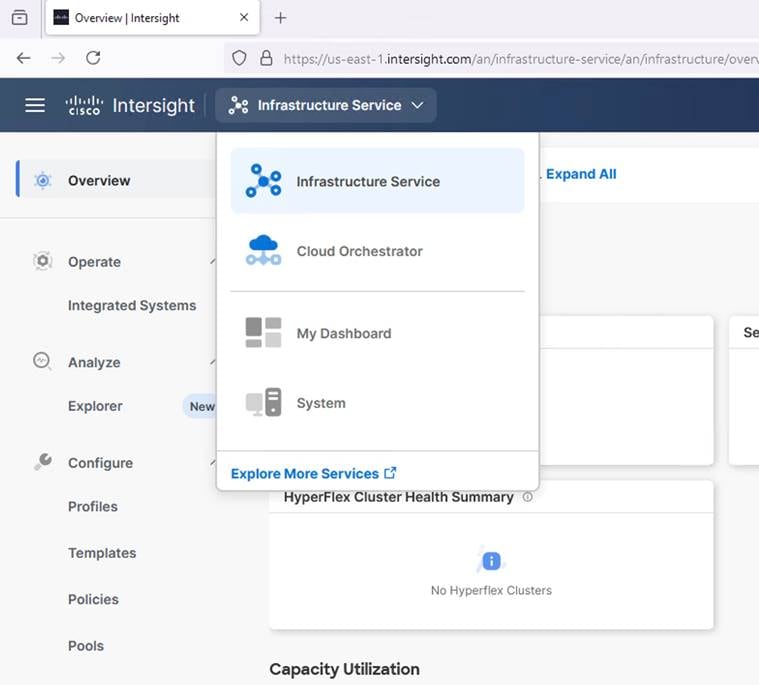Click the Expand All link
This screenshot has height=685, width=759.
(x=580, y=174)
